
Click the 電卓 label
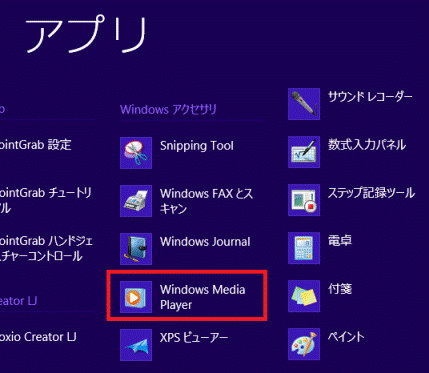point(340,241)
